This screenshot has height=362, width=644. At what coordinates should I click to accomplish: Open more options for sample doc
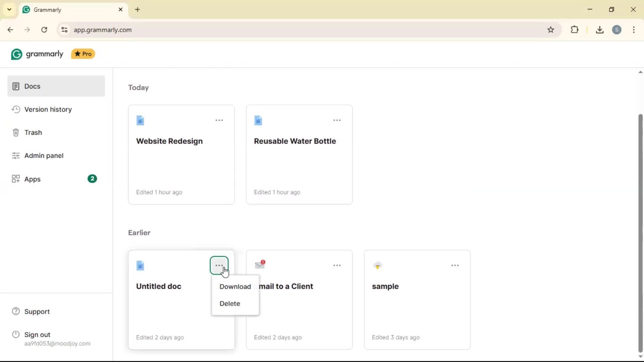[455, 265]
